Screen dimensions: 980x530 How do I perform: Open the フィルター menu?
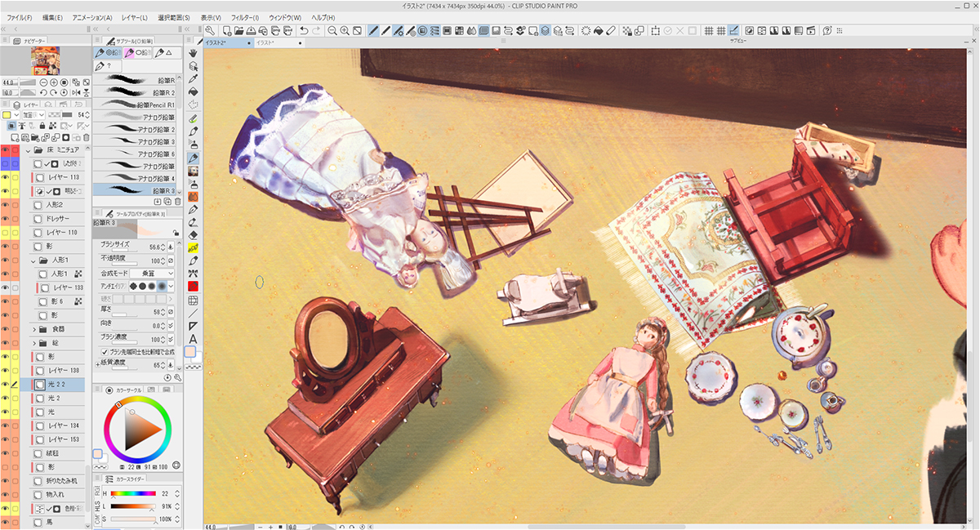[244, 17]
